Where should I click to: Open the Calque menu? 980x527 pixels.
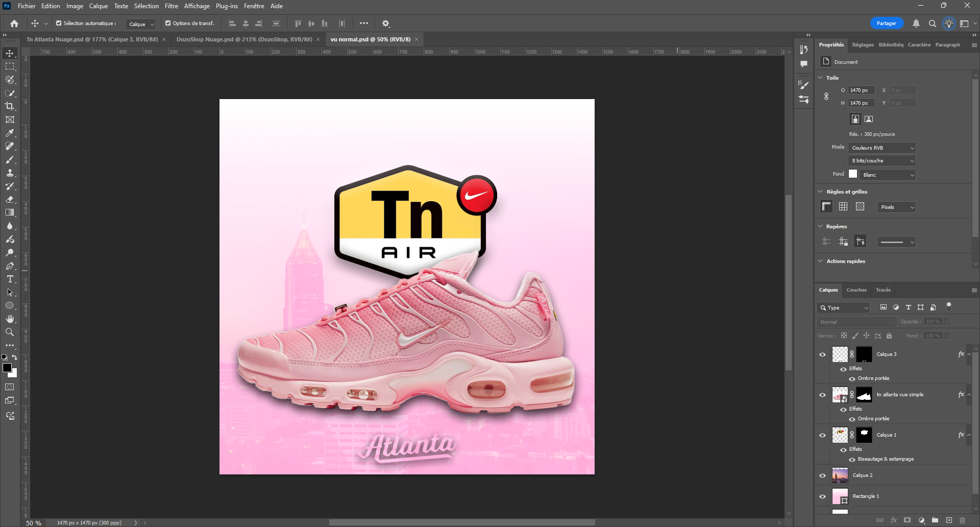tap(99, 6)
